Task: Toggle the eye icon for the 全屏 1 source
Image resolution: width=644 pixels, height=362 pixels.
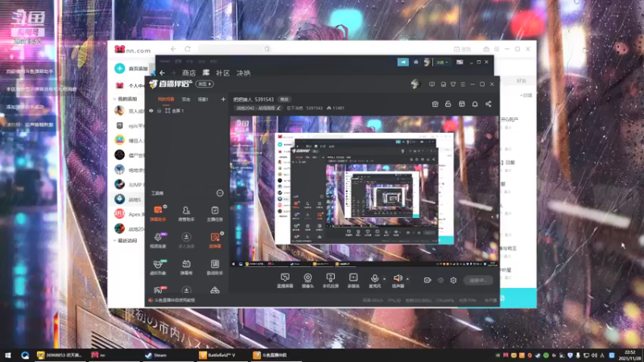Action: (x=151, y=111)
